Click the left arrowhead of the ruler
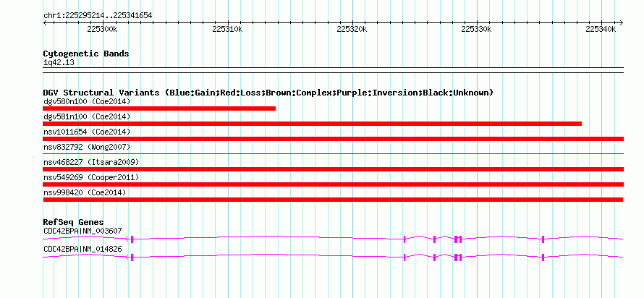 (45, 22)
